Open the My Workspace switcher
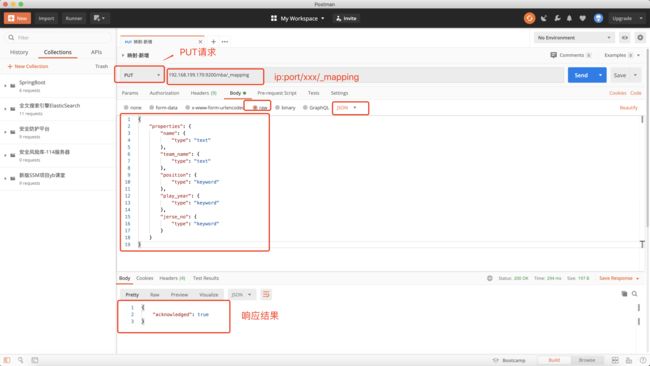The height and width of the screenshot is (366, 650). 302,18
